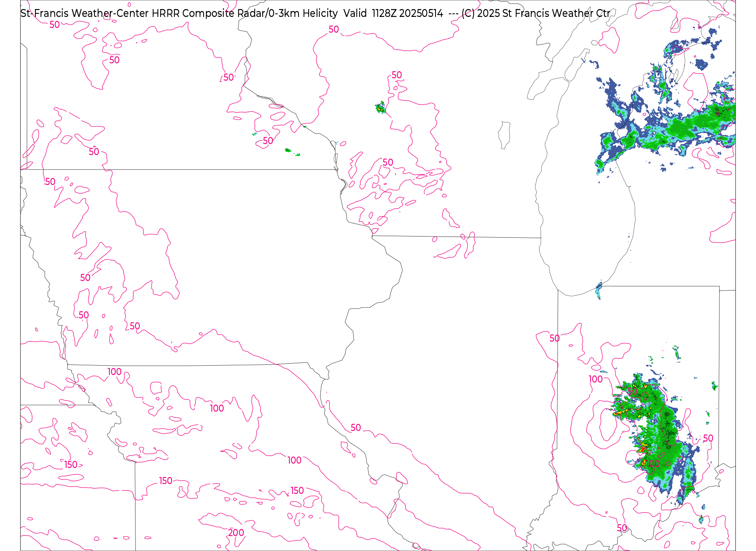Click the "St Francis Weather-Center" title text
The image size is (756, 551).
(85, 13)
